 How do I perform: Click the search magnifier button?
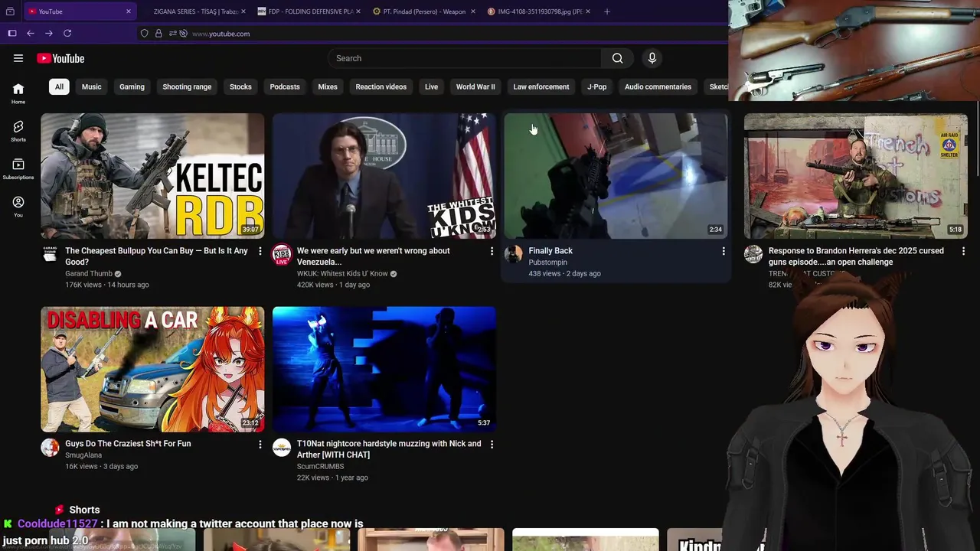click(617, 58)
